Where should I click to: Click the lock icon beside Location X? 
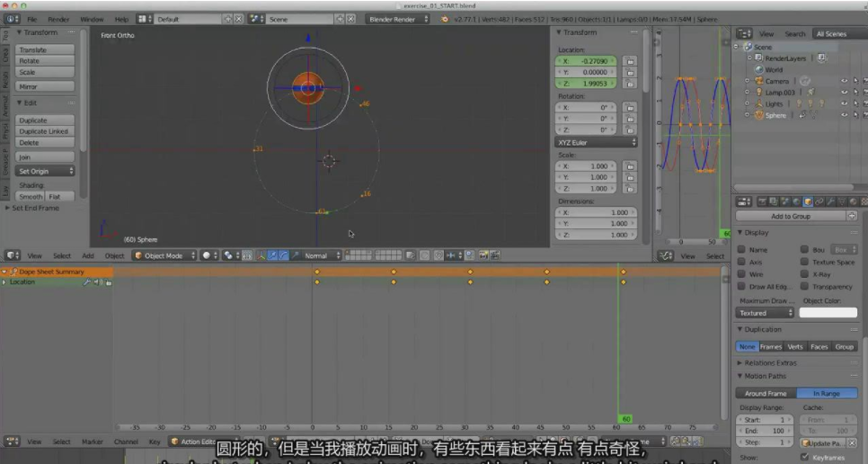[x=629, y=61]
